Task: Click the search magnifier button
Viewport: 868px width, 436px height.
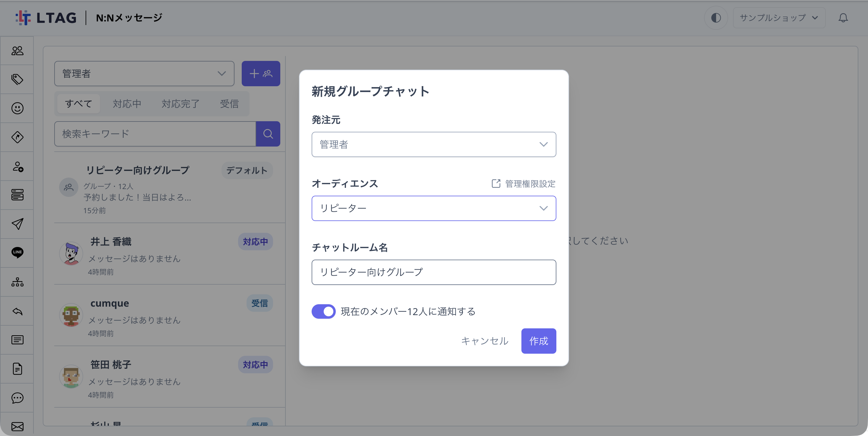Action: 268,134
